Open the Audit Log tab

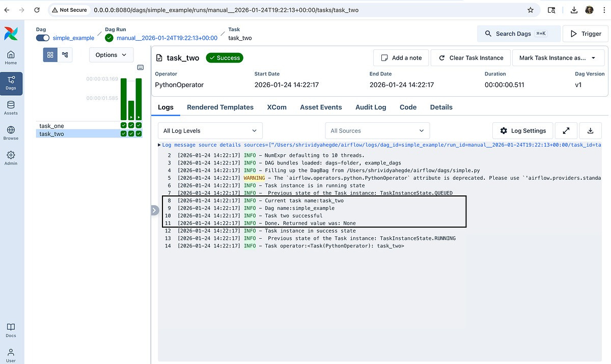pos(371,107)
